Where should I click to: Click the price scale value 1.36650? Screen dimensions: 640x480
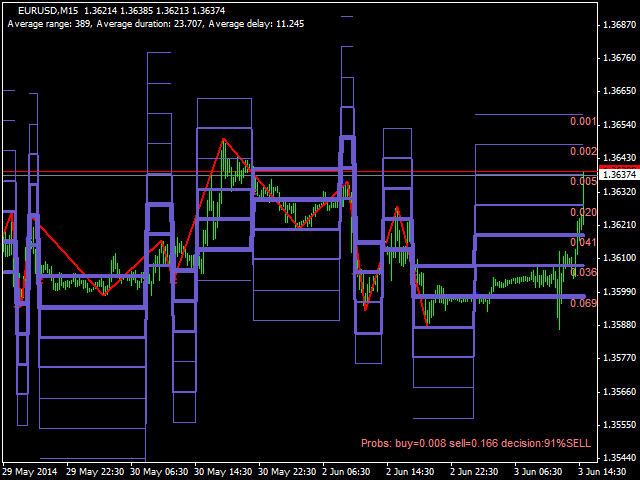click(619, 91)
